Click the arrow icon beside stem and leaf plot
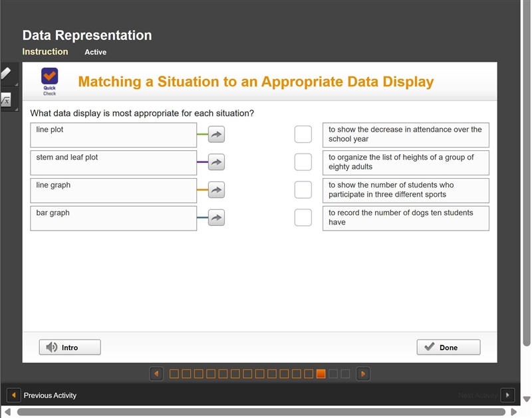 click(216, 162)
